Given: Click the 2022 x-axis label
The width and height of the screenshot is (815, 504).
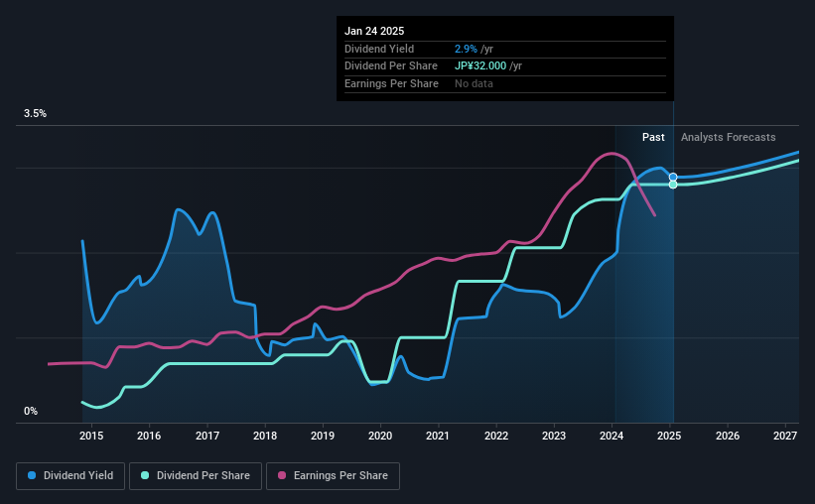Looking at the screenshot, I should pyautogui.click(x=496, y=436).
